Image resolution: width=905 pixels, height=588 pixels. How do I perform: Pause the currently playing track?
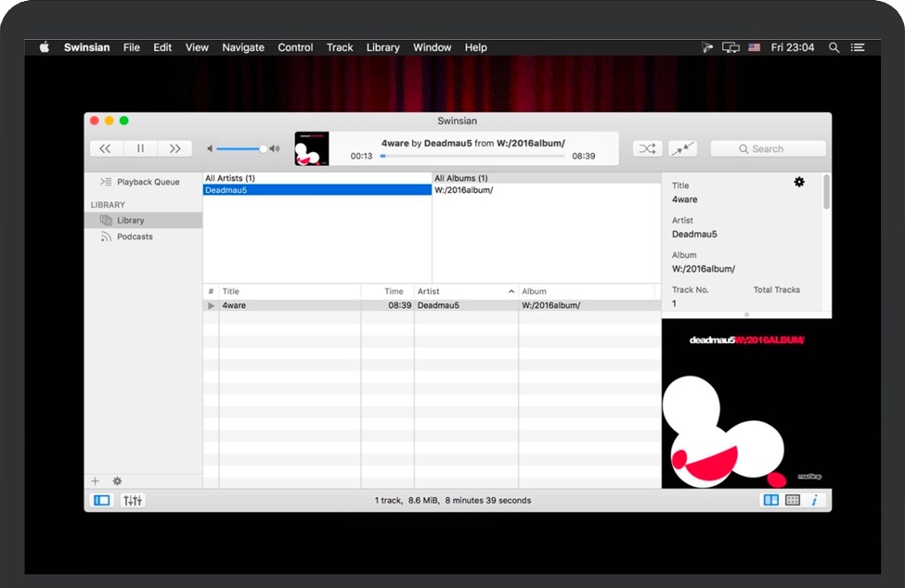coord(140,148)
